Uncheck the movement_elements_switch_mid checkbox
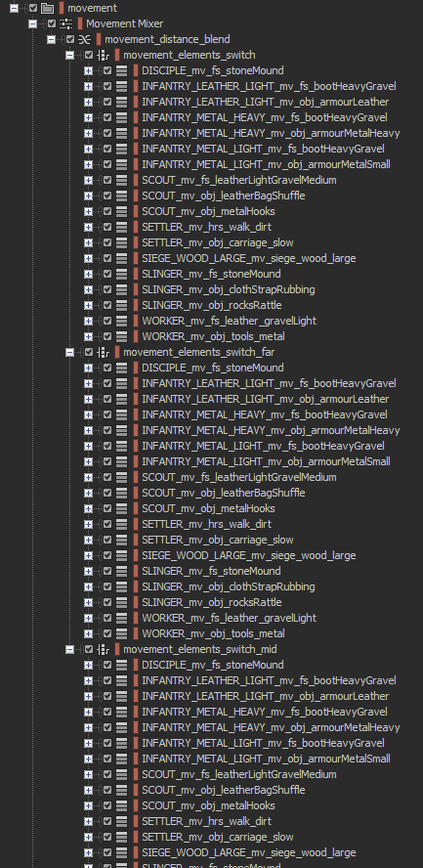Screen dimensions: 423x868 point(89,649)
